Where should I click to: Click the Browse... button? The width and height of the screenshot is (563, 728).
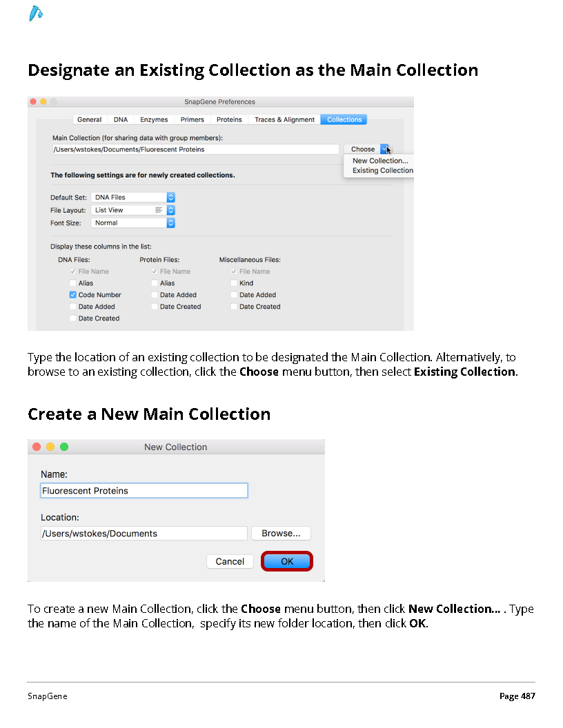(281, 533)
